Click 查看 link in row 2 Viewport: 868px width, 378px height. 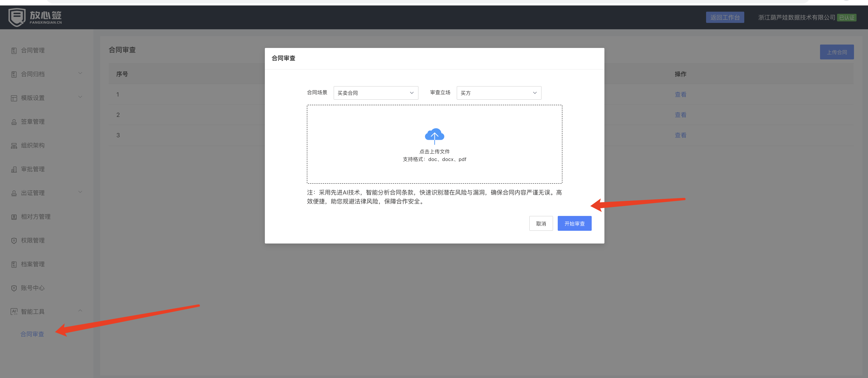coord(680,115)
